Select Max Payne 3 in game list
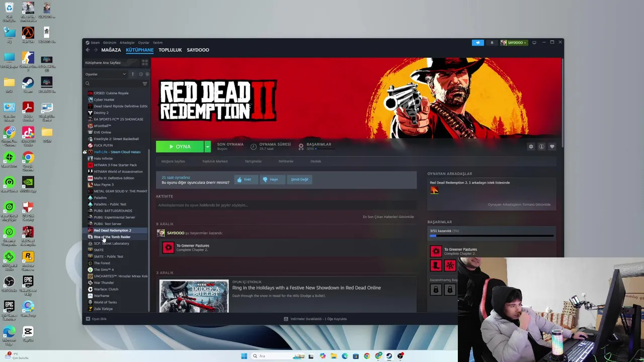 coord(104,185)
